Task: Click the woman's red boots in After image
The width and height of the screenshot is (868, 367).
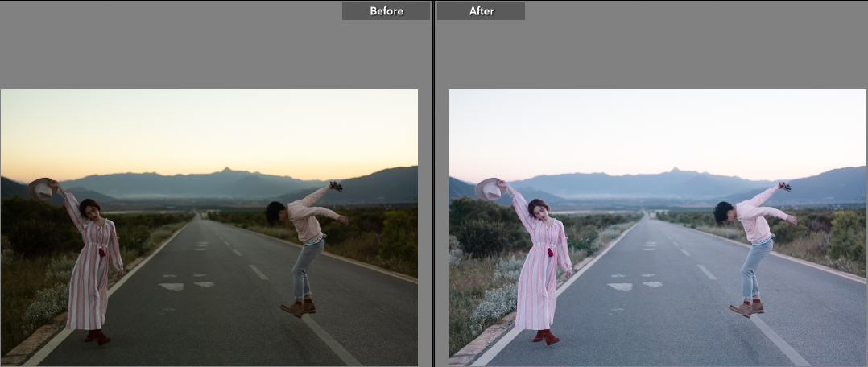Action: pos(546,337)
